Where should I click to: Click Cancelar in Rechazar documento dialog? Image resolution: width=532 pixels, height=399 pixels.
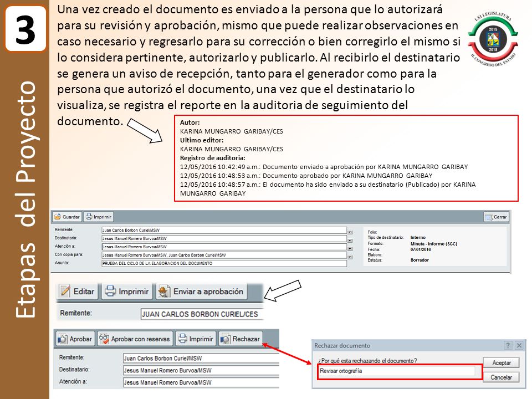point(501,377)
